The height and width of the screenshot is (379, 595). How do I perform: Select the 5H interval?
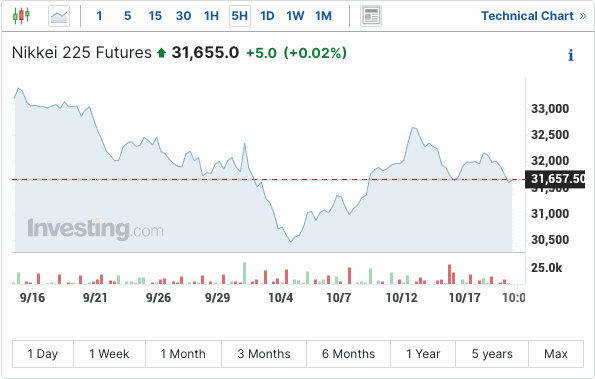(240, 16)
